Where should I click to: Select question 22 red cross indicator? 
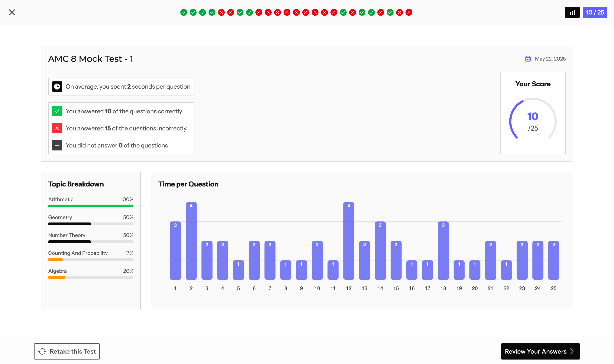(381, 12)
